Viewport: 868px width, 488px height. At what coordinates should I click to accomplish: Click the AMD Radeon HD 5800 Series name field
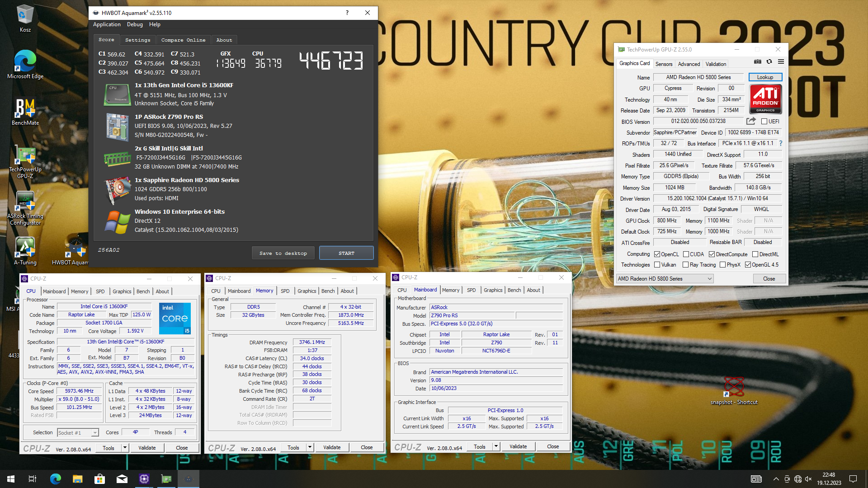click(x=698, y=77)
